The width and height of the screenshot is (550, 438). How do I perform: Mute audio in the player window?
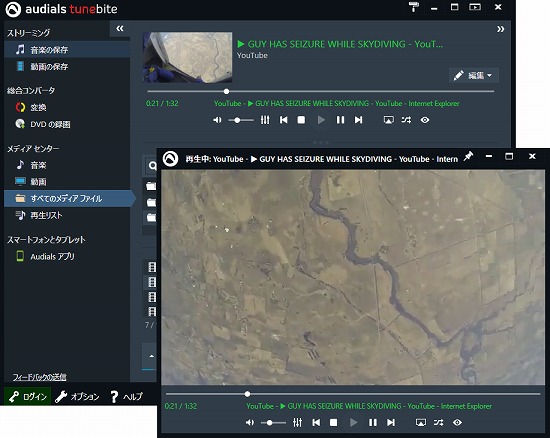[250, 423]
